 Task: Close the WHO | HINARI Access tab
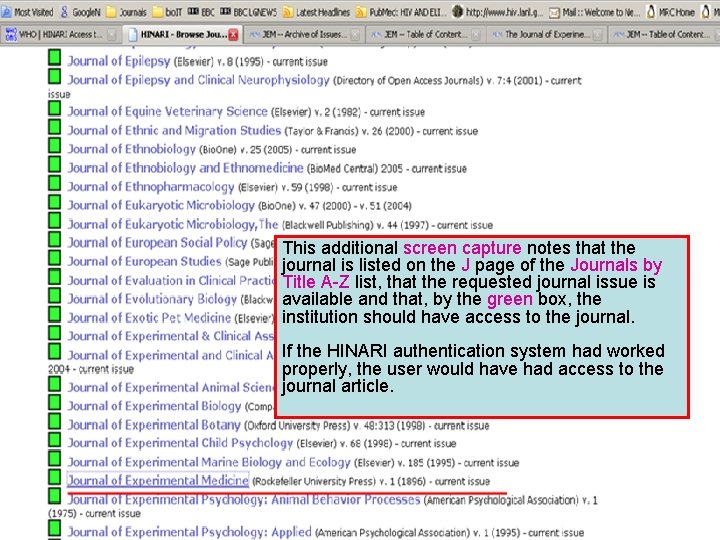click(112, 34)
